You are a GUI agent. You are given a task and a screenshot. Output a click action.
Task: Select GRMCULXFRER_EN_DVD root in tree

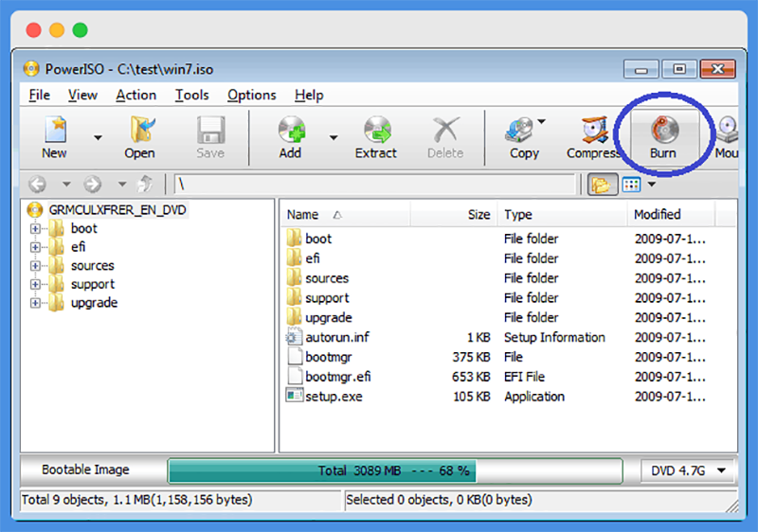pyautogui.click(x=117, y=210)
